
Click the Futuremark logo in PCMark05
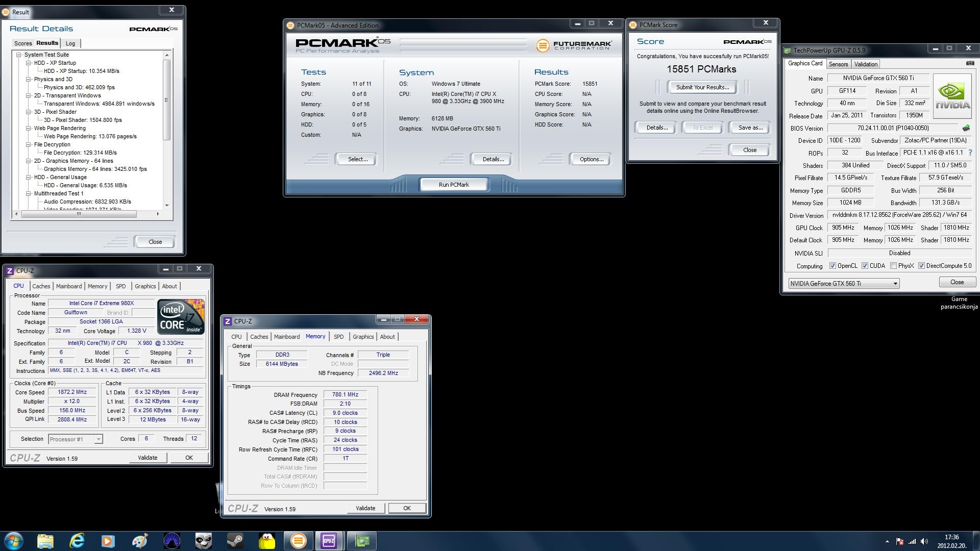574,45
